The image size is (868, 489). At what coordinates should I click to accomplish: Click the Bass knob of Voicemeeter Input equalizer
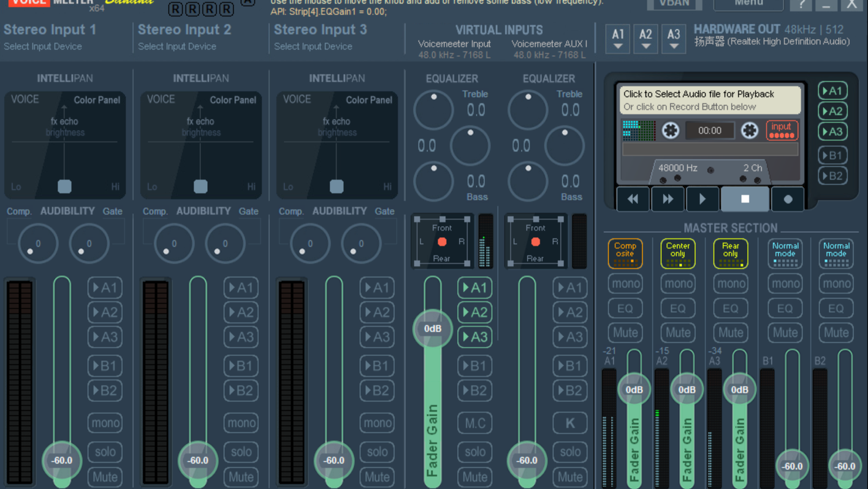[x=433, y=181]
